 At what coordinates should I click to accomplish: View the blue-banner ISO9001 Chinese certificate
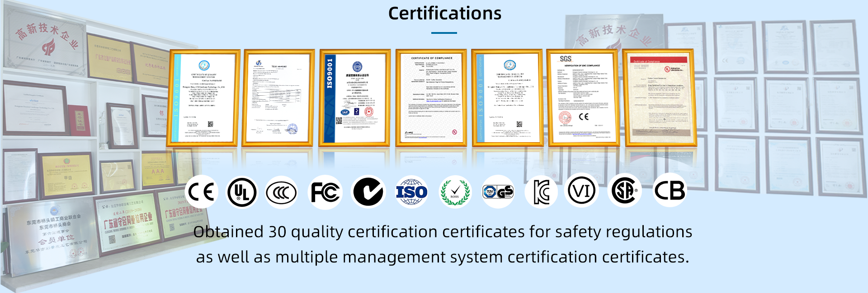pyautogui.click(x=354, y=98)
